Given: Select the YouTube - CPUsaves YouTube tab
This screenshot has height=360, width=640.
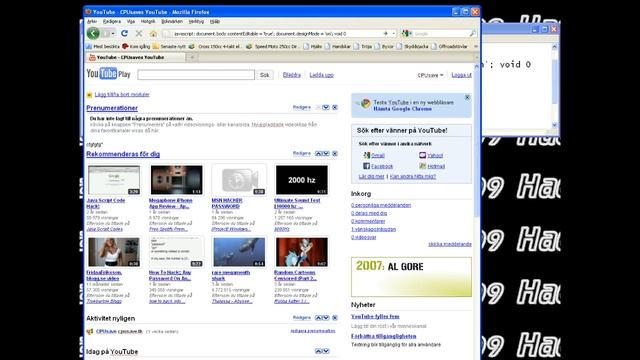Looking at the screenshot, I should (x=136, y=57).
